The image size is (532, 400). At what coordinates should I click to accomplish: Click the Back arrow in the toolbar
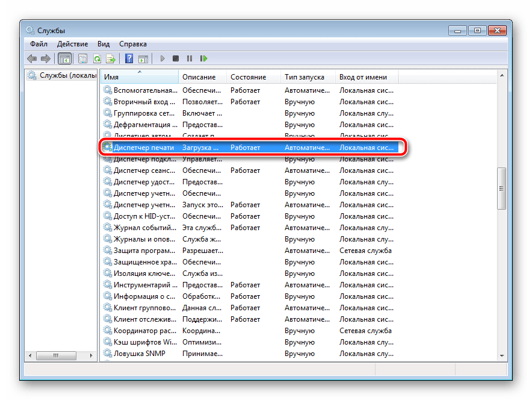point(32,58)
